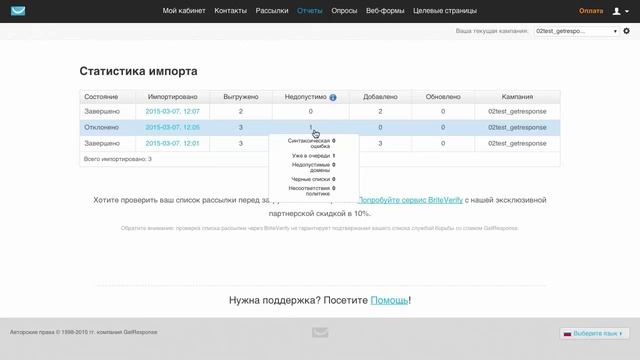Click Завершено in the 12:01 row
The width and height of the screenshot is (640, 360).
coord(102,143)
